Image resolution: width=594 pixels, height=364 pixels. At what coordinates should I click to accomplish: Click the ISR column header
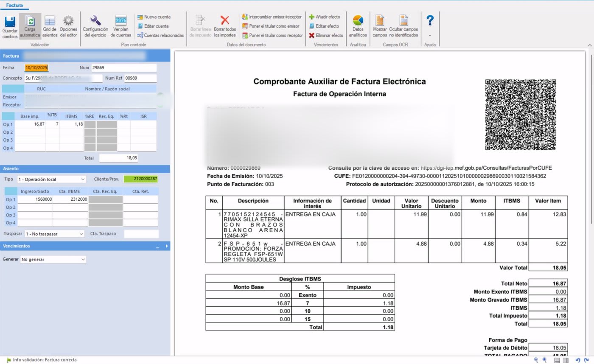(x=143, y=116)
